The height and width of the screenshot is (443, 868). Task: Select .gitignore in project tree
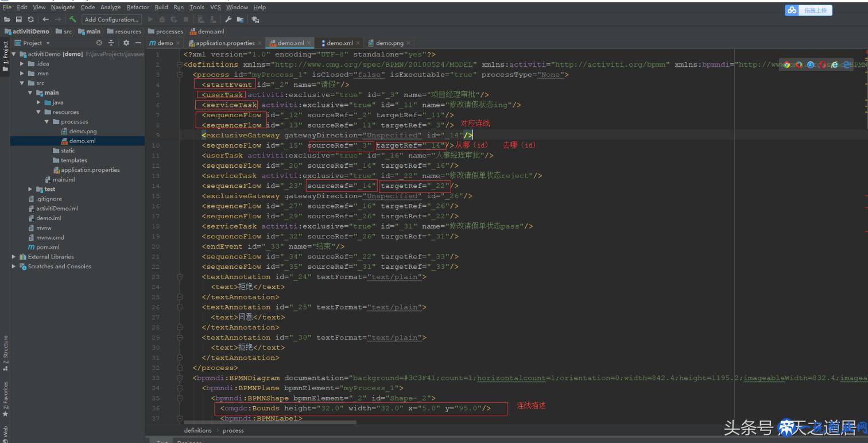click(x=44, y=199)
